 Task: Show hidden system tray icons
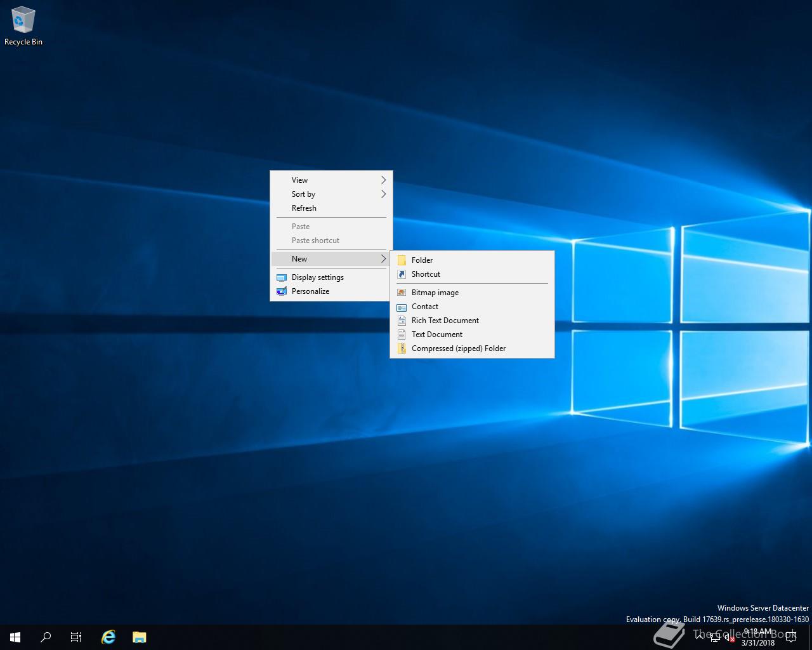(699, 637)
